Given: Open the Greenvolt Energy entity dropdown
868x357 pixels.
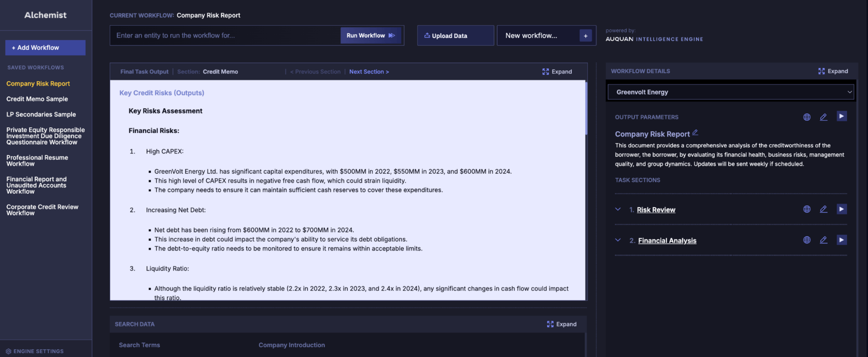Looking at the screenshot, I should click(731, 92).
